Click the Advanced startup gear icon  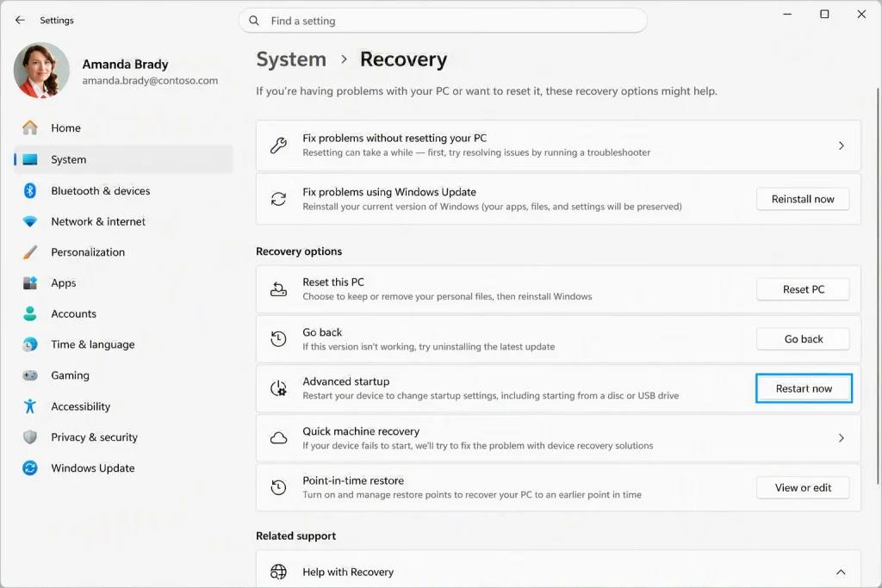(278, 388)
